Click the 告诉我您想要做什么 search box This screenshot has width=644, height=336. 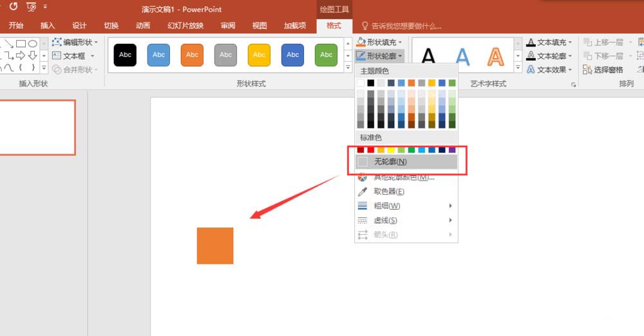pyautogui.click(x=401, y=26)
